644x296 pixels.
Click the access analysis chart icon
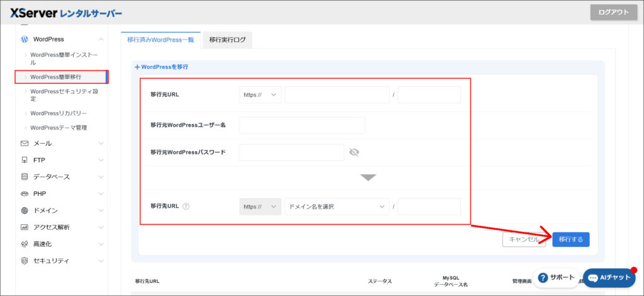tap(25, 227)
